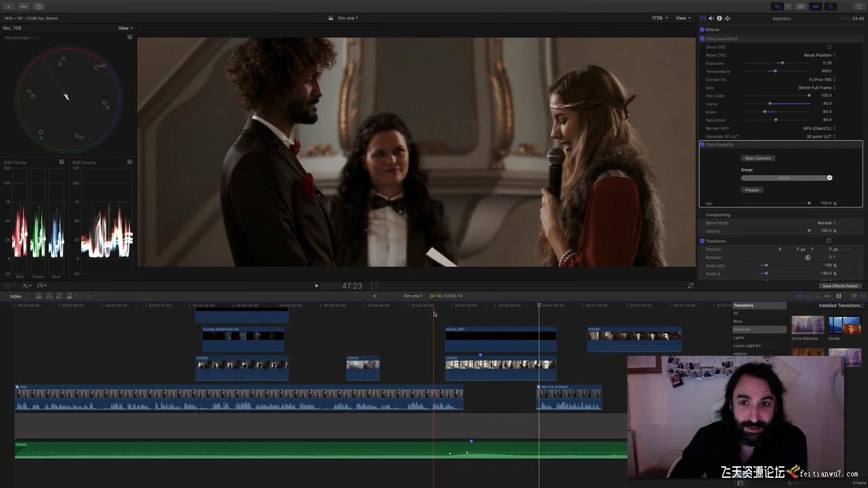
Task: Toggle the Inspector panel button
Action: (x=830, y=6)
